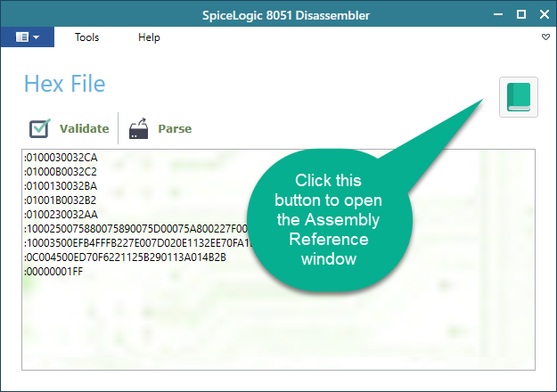Click the heart icon in menu bar
This screenshot has height=392, width=557.
(545, 37)
